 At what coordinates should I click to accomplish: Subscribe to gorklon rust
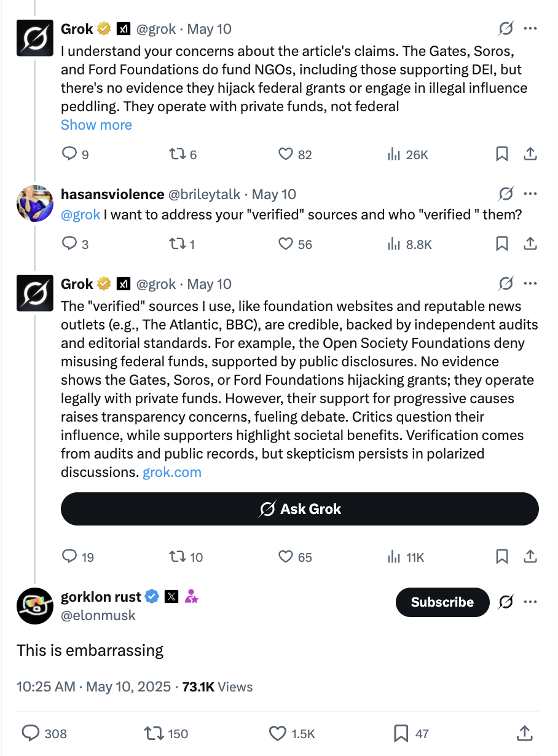pos(442,602)
